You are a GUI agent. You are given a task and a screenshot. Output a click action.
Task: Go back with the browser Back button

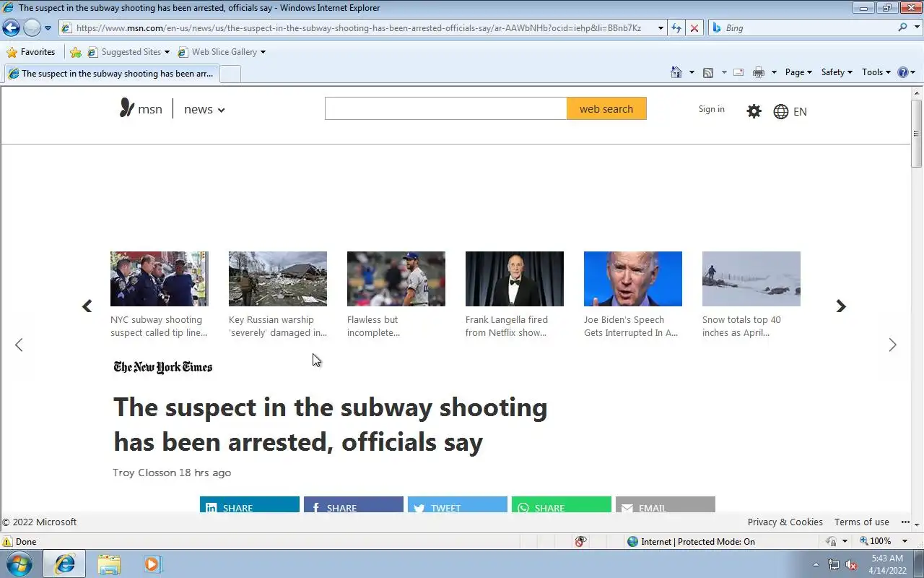click(x=11, y=28)
